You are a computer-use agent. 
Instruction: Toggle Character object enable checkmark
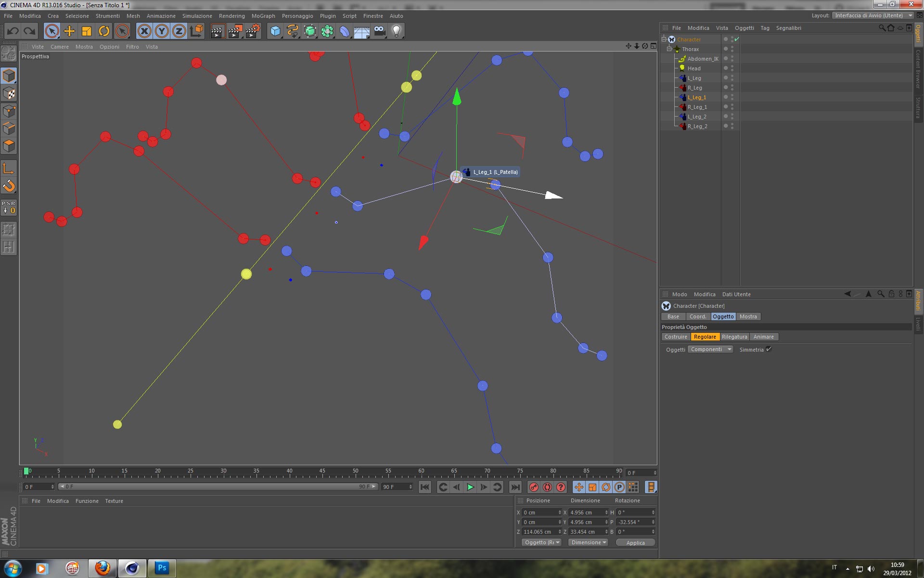(737, 39)
